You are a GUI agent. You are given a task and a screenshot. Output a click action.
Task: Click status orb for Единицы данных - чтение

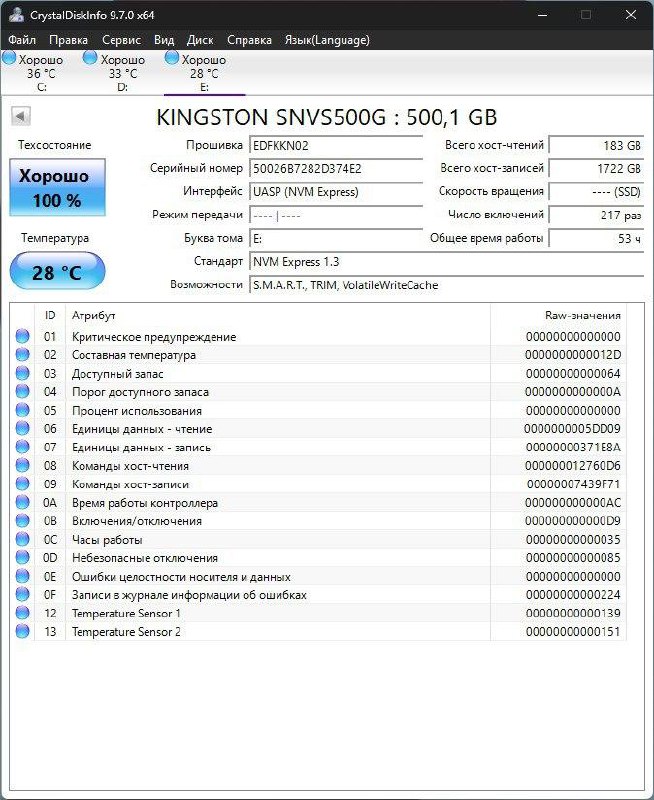(x=22, y=428)
